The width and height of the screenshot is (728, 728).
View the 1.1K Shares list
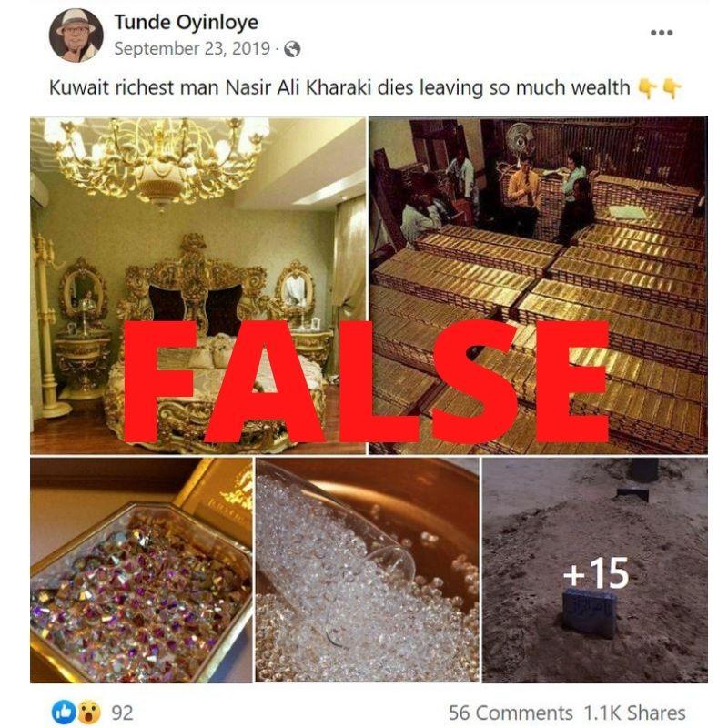coord(634,713)
